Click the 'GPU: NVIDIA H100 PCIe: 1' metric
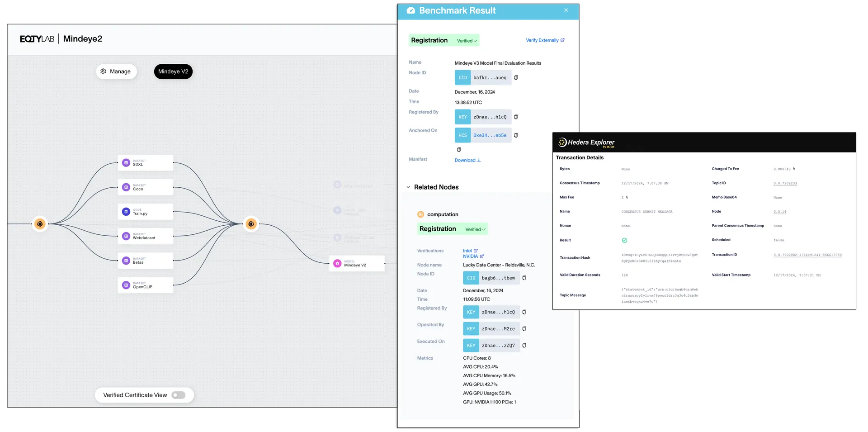This screenshot has width=868, height=432. coord(490,402)
